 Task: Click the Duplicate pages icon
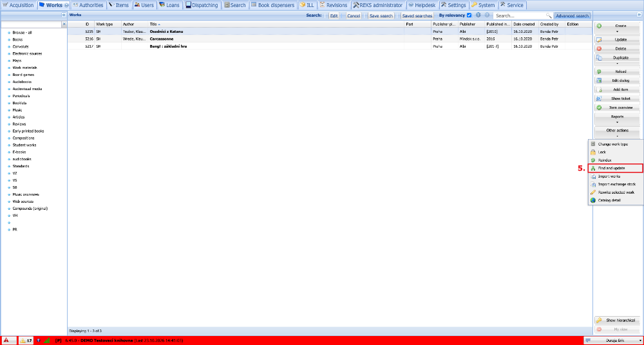click(599, 58)
